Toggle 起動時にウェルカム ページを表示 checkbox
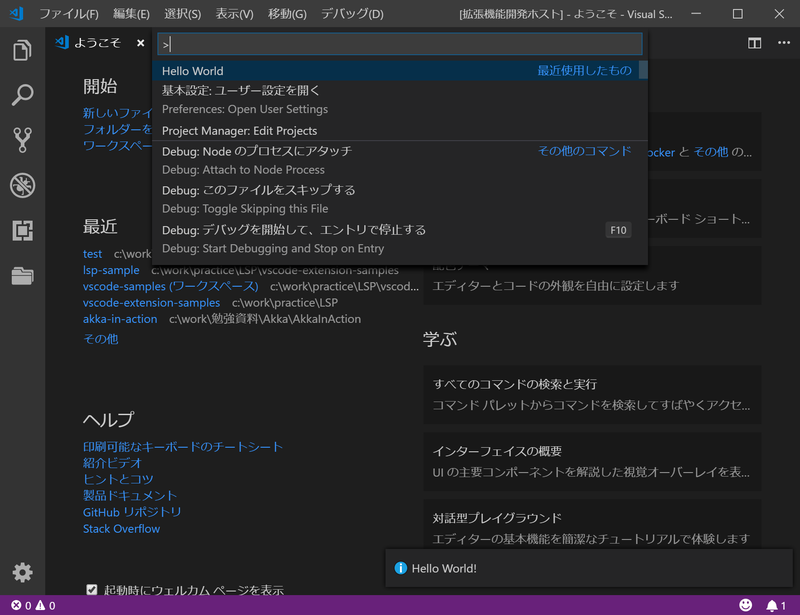 [x=92, y=590]
